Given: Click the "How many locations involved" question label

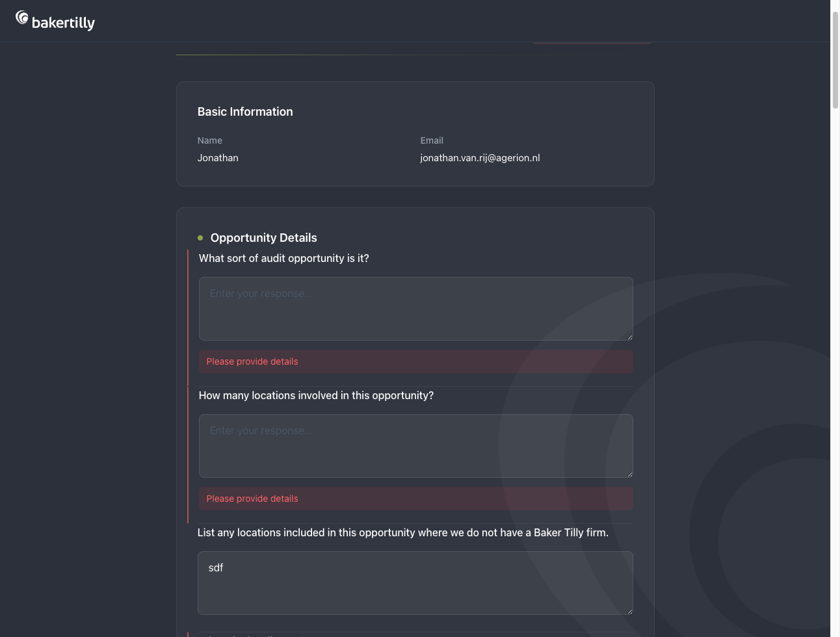Looking at the screenshot, I should point(316,395).
